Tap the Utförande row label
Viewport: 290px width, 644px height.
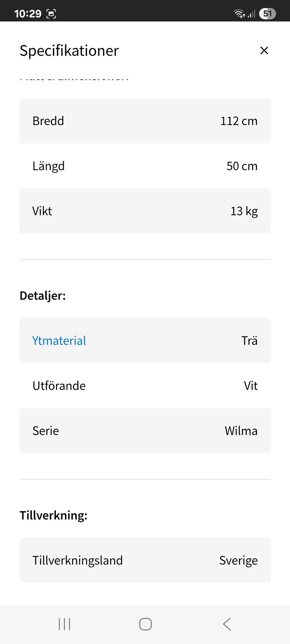pyautogui.click(x=59, y=386)
